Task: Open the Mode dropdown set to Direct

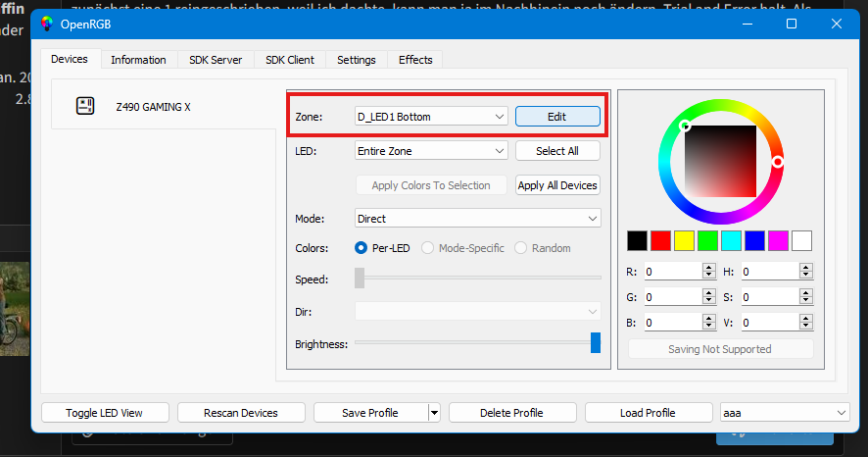Action: 477,219
